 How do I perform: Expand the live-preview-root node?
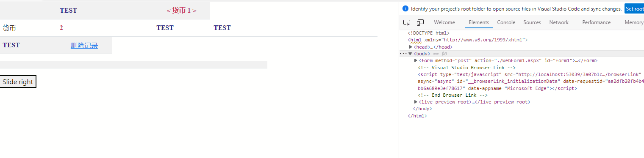click(416, 102)
